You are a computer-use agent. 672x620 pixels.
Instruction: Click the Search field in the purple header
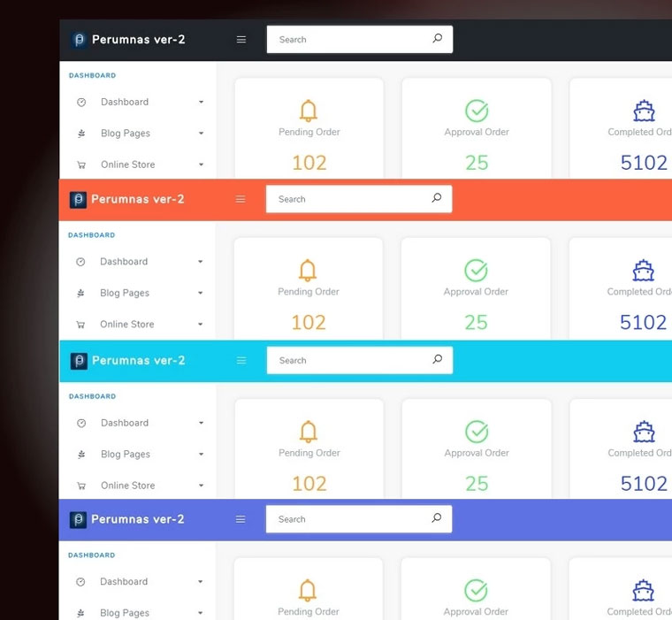pyautogui.click(x=349, y=520)
